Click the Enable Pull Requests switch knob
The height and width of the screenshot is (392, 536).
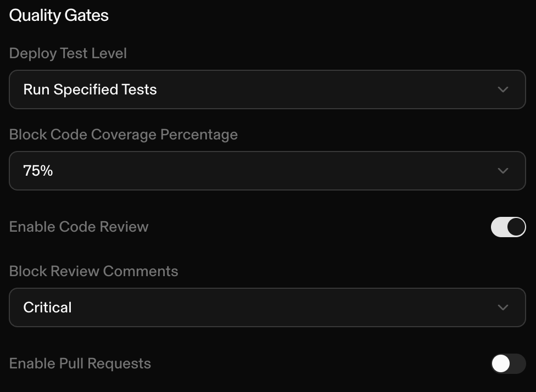pyautogui.click(x=501, y=363)
